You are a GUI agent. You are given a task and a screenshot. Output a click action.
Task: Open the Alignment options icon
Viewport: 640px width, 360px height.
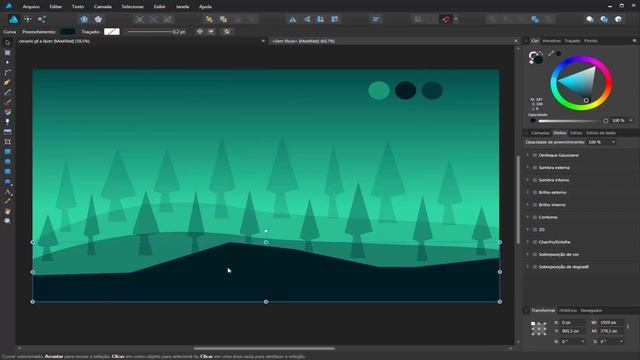click(376, 19)
